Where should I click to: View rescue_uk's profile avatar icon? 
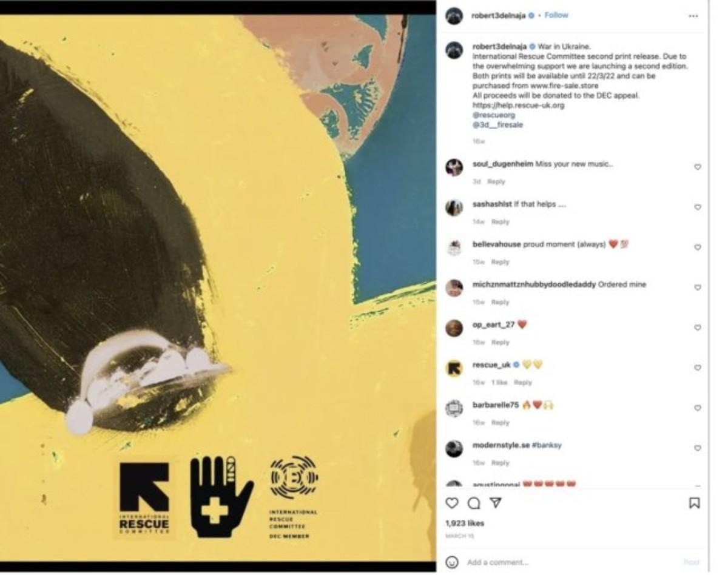[454, 368]
